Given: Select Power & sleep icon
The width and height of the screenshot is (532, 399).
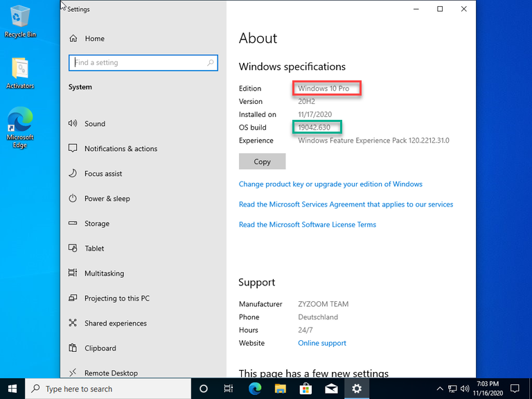Looking at the screenshot, I should [x=73, y=198].
